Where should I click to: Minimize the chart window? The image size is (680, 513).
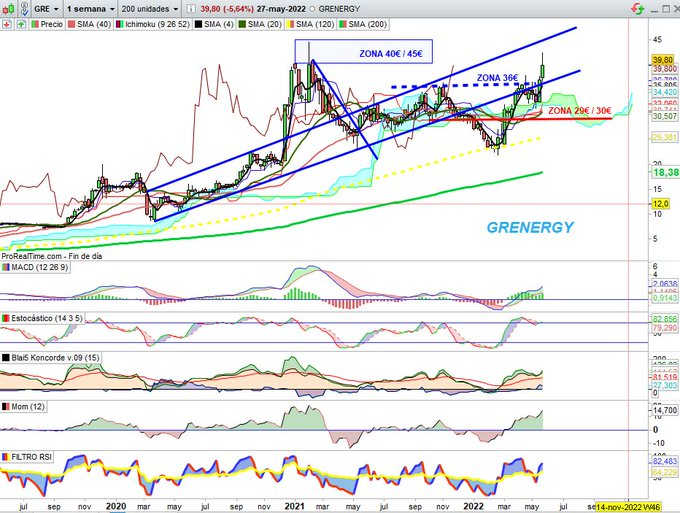[654, 10]
